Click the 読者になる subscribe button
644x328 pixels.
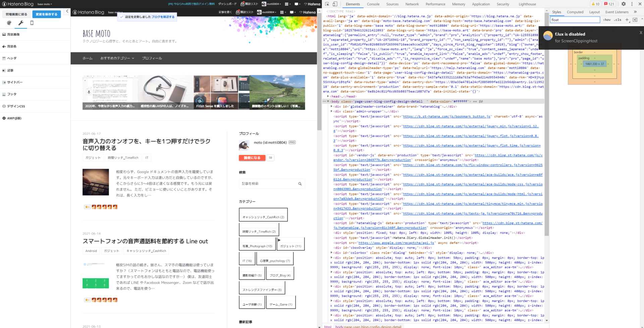(252, 158)
